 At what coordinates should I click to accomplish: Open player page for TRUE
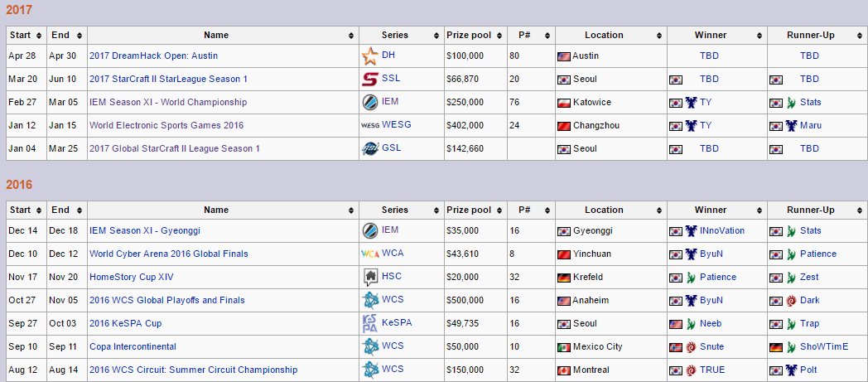(712, 370)
